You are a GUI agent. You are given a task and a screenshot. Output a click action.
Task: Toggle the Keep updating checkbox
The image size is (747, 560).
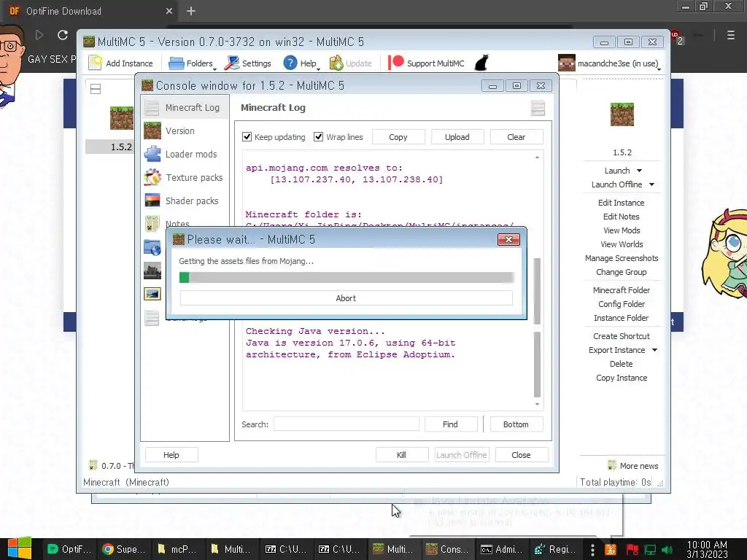[247, 136]
